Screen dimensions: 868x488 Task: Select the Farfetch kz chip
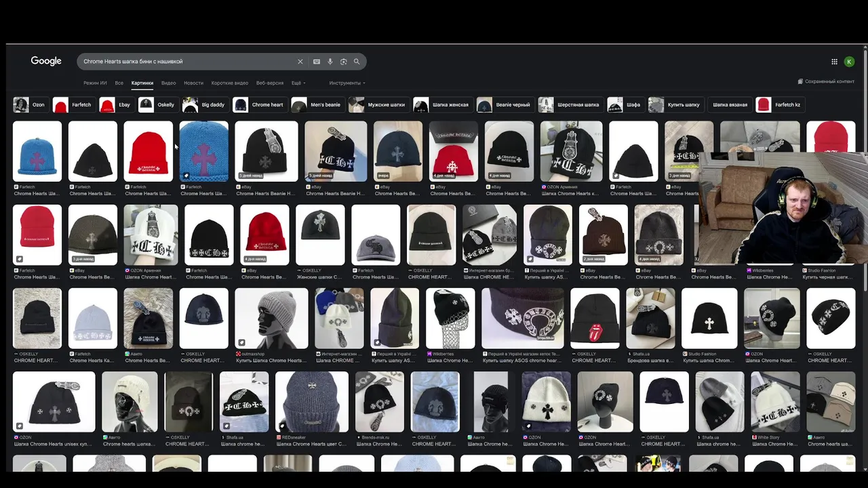pyautogui.click(x=779, y=105)
